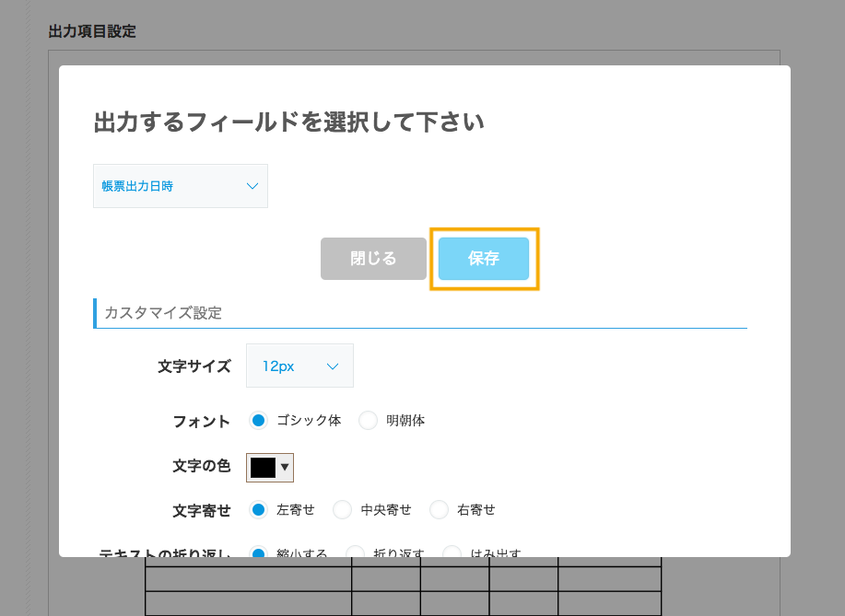Image resolution: width=845 pixels, height=616 pixels.
Task: Choose the はみ出す overflow option
Action: click(452, 552)
